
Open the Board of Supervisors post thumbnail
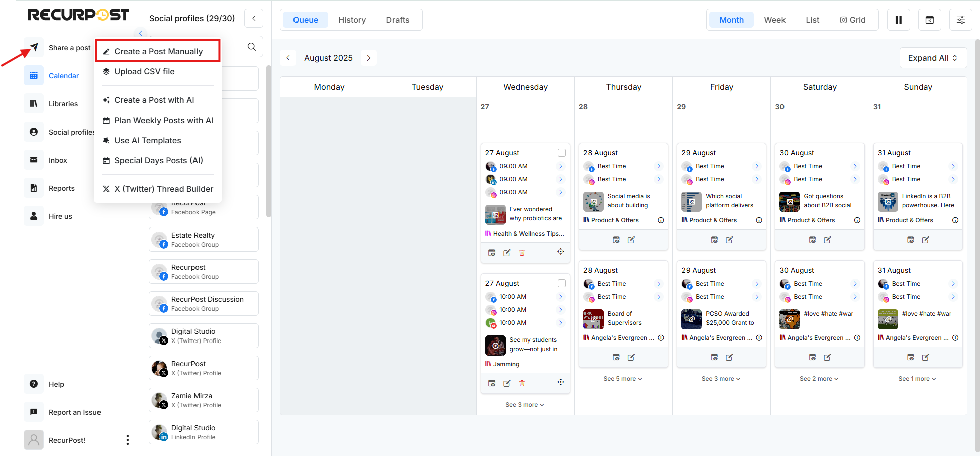[x=594, y=319]
